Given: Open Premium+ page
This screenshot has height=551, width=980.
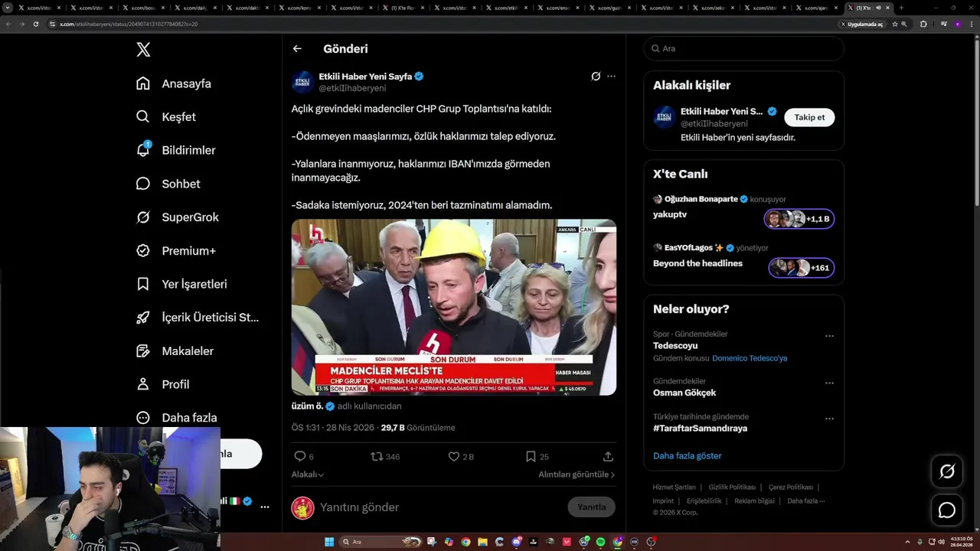Looking at the screenshot, I should [x=176, y=251].
